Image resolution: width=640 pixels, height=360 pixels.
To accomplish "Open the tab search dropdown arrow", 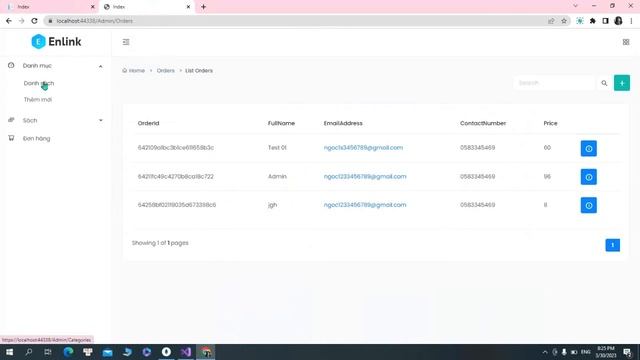I will (575, 6).
